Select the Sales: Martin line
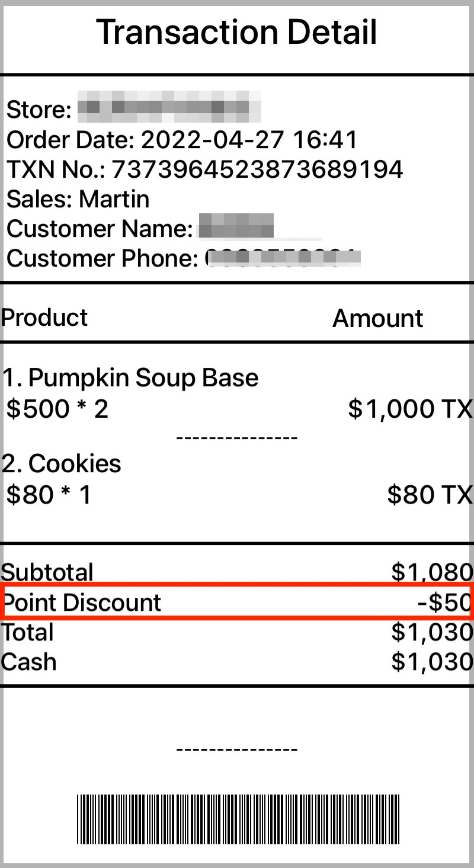This screenshot has height=868, width=474. [78, 200]
